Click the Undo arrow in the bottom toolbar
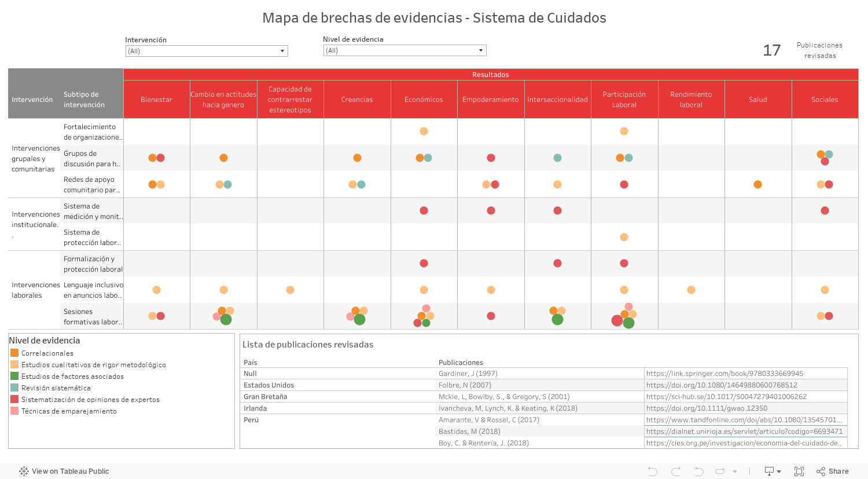Screen dimensions: 868x479 (x=653, y=471)
